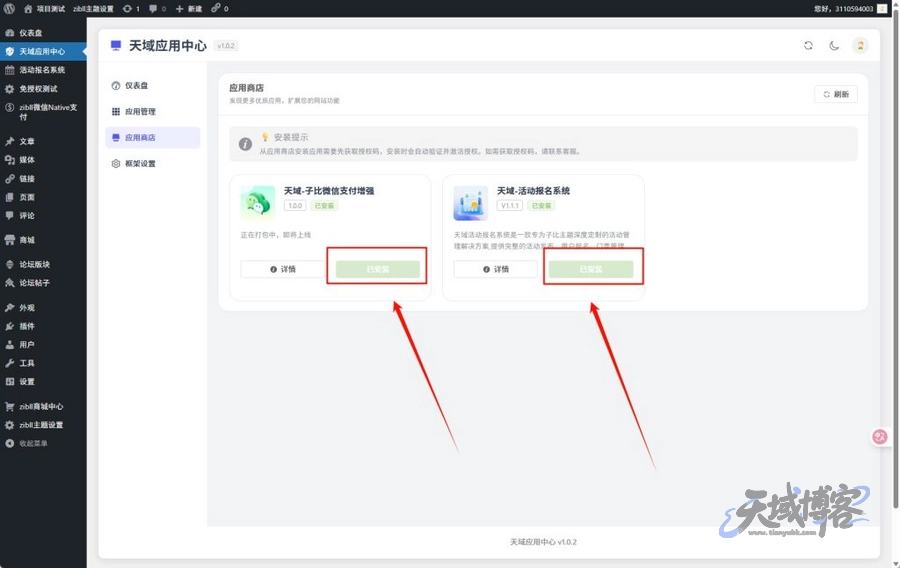Open zibll主题设置 in the top admin bar
The width and height of the screenshot is (900, 568).
[x=93, y=9]
